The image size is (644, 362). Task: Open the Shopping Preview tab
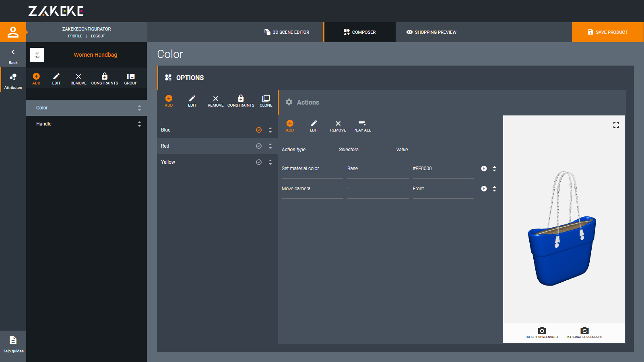click(431, 32)
